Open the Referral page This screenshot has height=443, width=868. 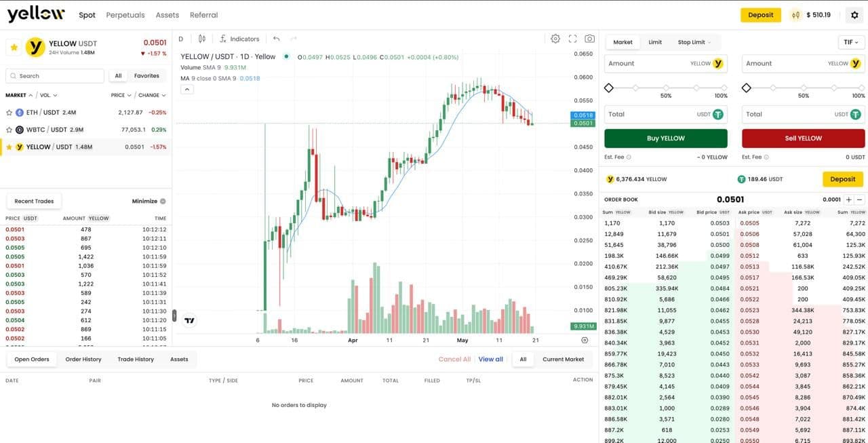pos(204,15)
